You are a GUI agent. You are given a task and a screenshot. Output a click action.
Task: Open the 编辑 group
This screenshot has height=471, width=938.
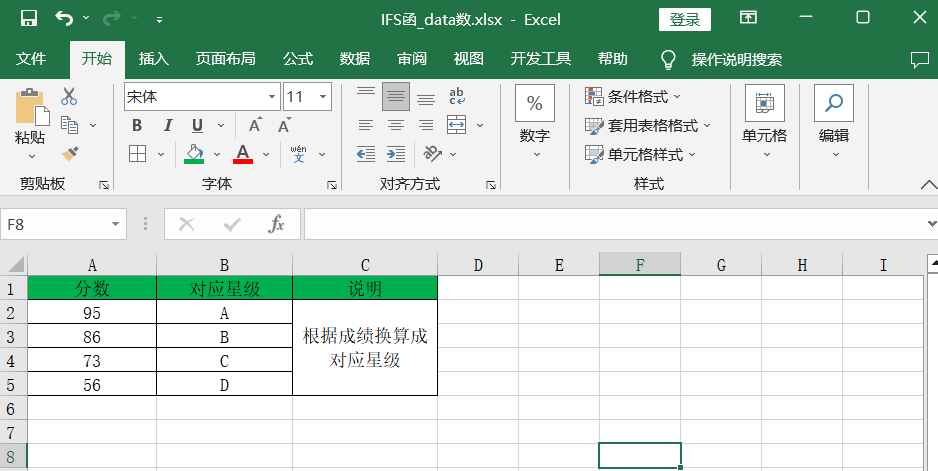point(834,122)
